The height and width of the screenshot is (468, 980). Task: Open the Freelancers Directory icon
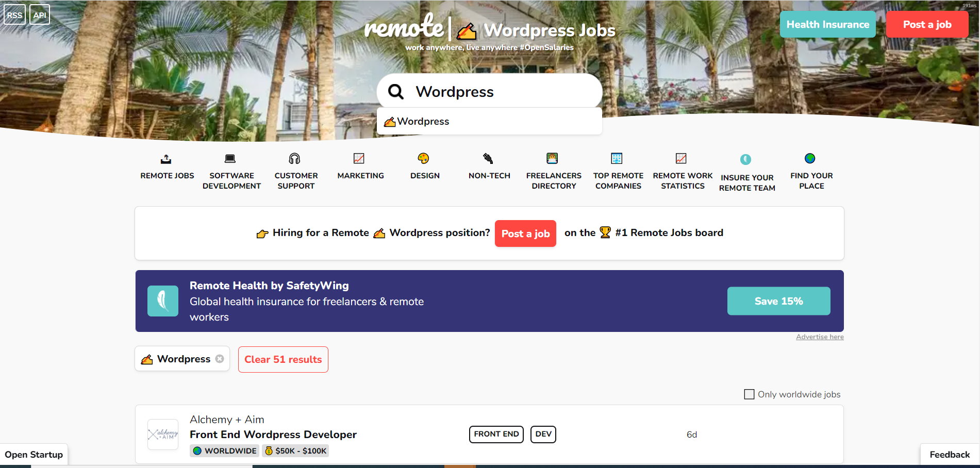[x=552, y=159]
